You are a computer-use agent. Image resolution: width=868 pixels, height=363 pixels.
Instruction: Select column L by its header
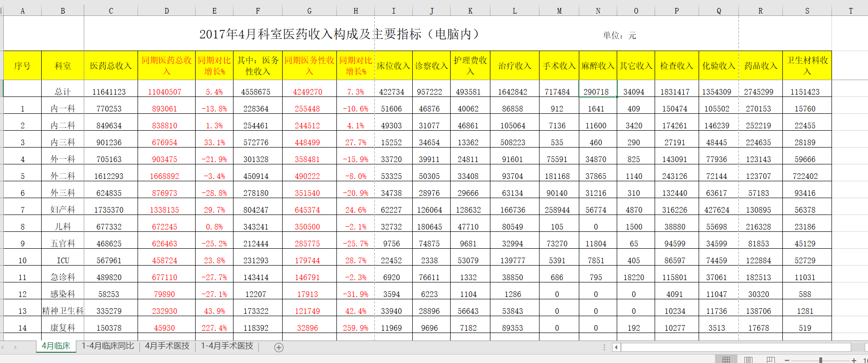[515, 10]
